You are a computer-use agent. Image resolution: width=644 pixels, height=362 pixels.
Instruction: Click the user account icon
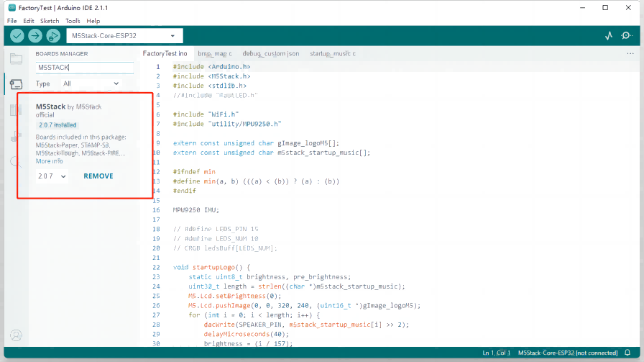point(16,335)
